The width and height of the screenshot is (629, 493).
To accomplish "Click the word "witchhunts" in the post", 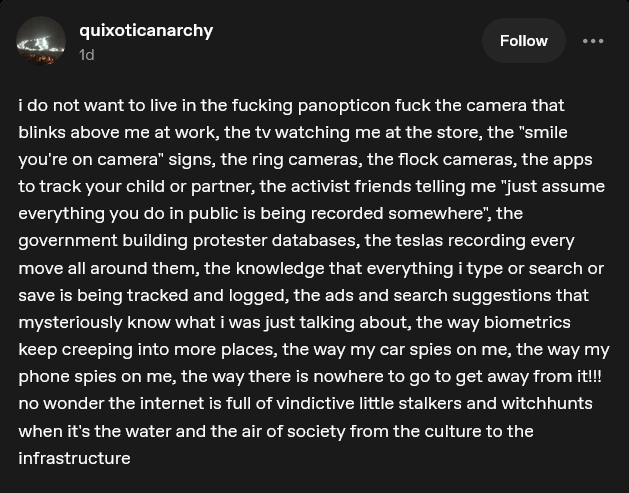I will pos(544,403).
